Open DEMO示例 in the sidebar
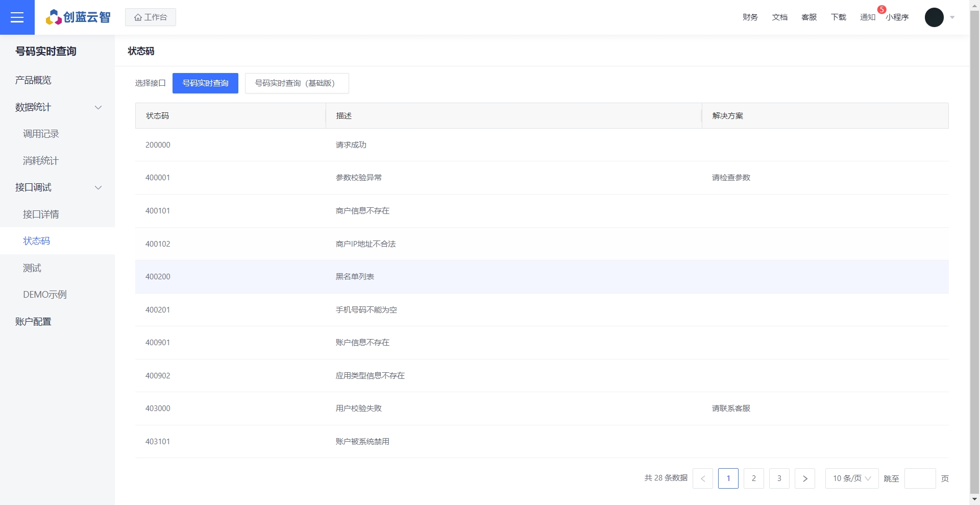This screenshot has height=505, width=980. (x=45, y=295)
